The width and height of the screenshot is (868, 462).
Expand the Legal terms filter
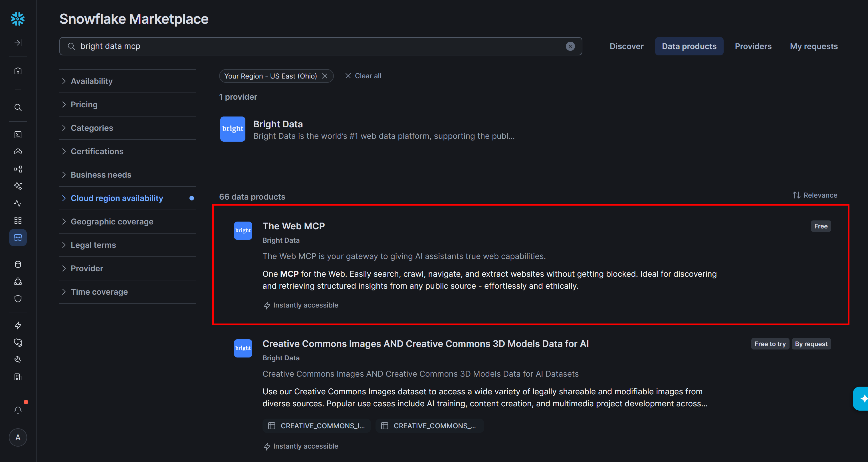pos(128,245)
